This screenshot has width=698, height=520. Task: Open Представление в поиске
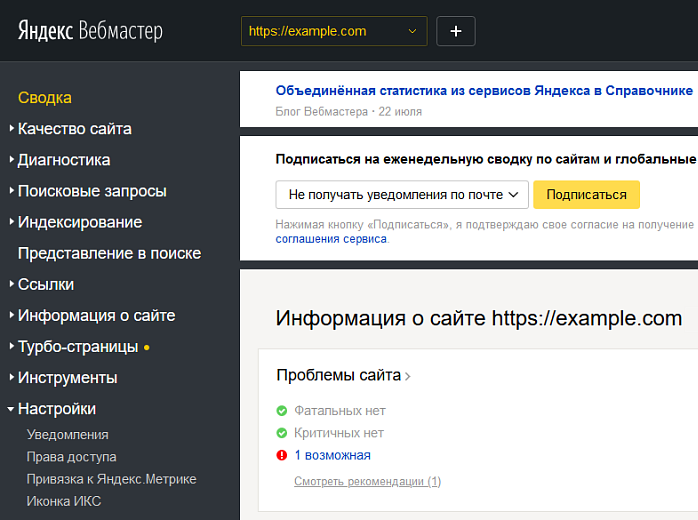pyautogui.click(x=110, y=253)
